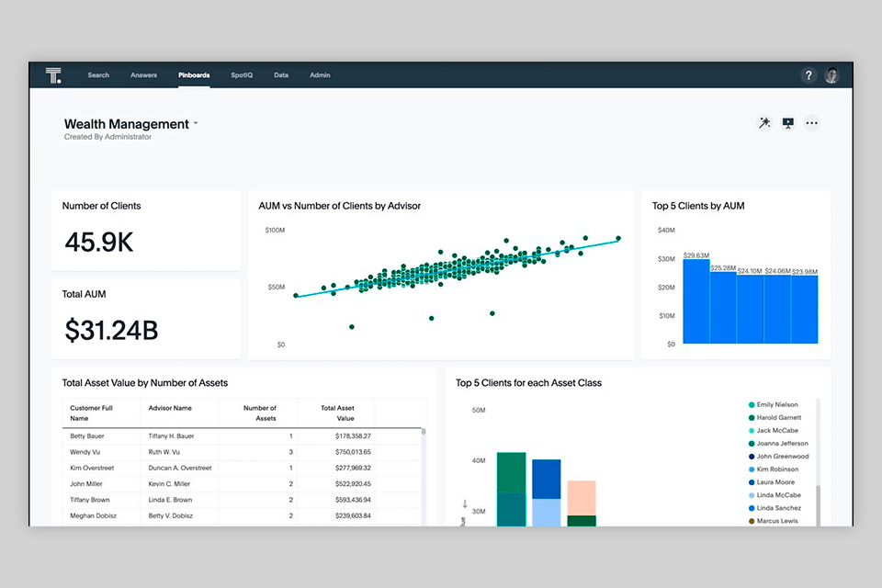
Task: Click the Number of Clients 45.9K value
Action: click(x=99, y=243)
